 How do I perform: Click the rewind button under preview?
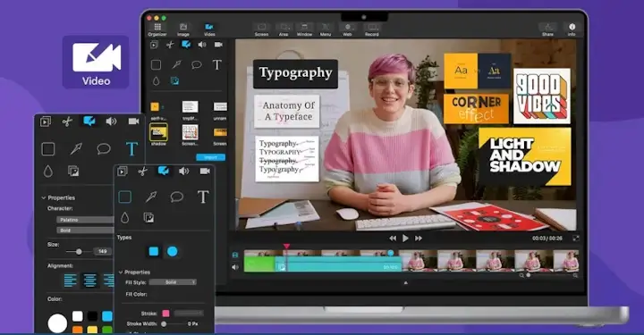tap(393, 239)
